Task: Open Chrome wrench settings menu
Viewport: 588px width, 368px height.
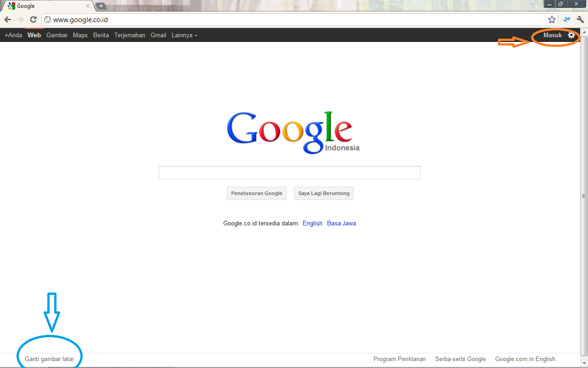Action: pyautogui.click(x=580, y=20)
